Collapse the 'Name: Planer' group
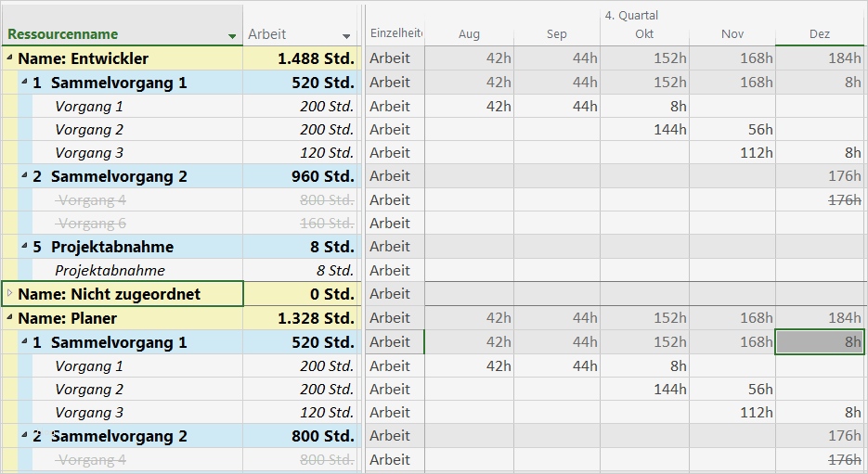This screenshot has height=474, width=868. click(9, 318)
